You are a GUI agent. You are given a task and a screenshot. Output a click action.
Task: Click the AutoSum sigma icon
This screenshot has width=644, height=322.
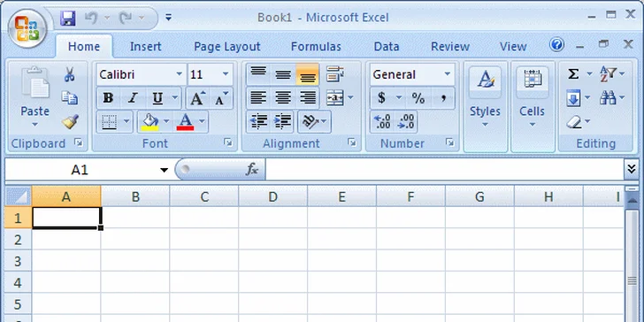[x=573, y=74]
